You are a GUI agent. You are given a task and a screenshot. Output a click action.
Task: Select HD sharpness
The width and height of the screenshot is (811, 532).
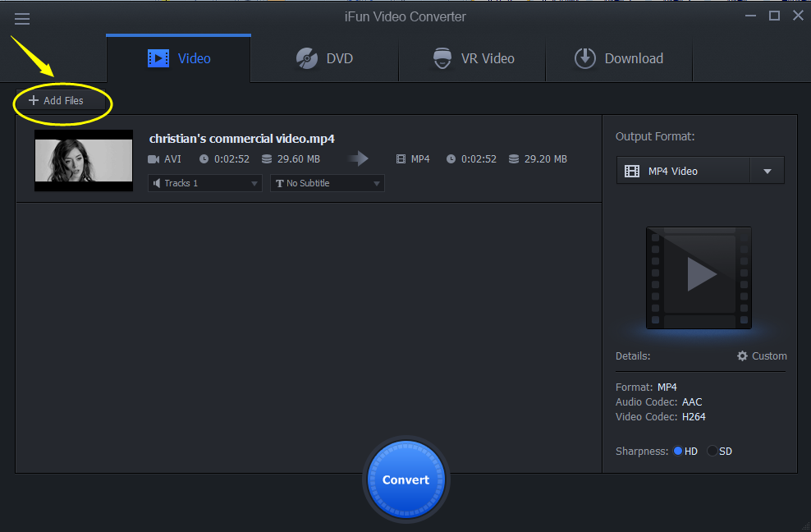click(685, 452)
